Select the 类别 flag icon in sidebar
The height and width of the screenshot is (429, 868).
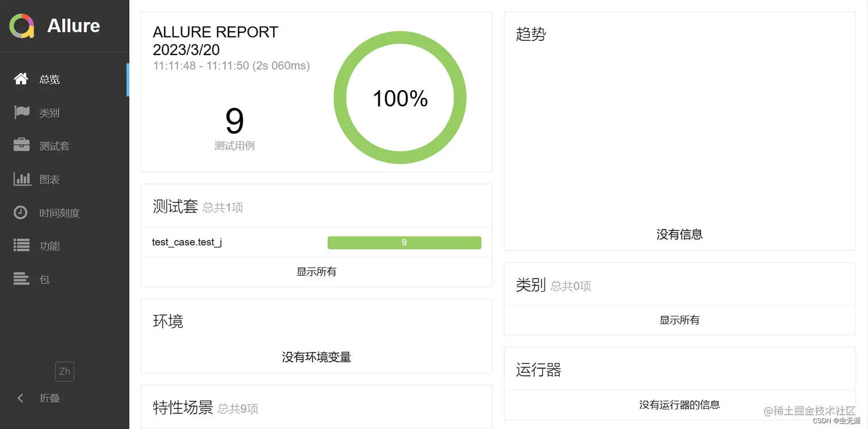[21, 113]
